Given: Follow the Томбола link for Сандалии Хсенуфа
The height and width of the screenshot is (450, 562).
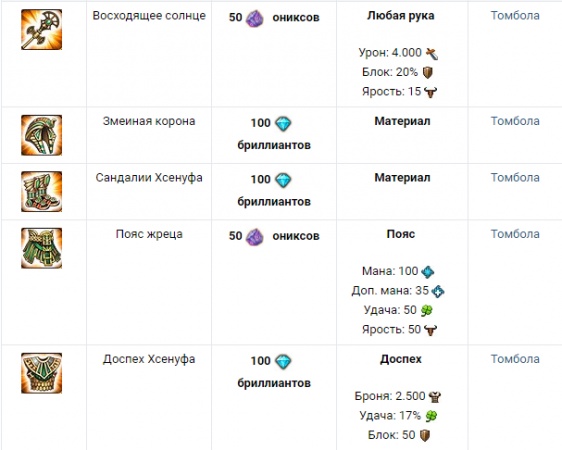Looking at the screenshot, I should [515, 177].
